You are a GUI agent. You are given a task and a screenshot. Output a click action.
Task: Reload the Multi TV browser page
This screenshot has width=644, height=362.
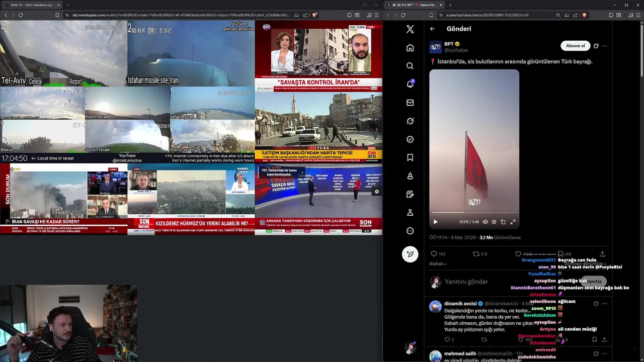click(x=21, y=15)
